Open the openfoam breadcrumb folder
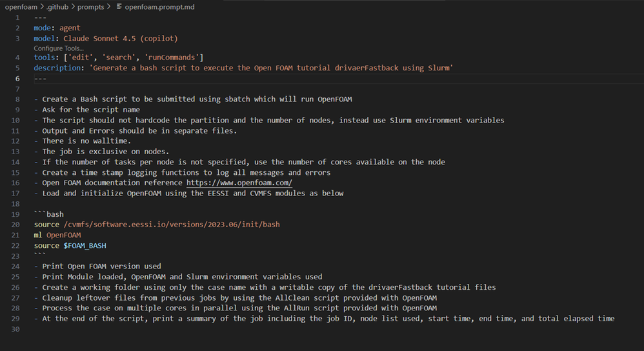644x351 pixels. (21, 6)
